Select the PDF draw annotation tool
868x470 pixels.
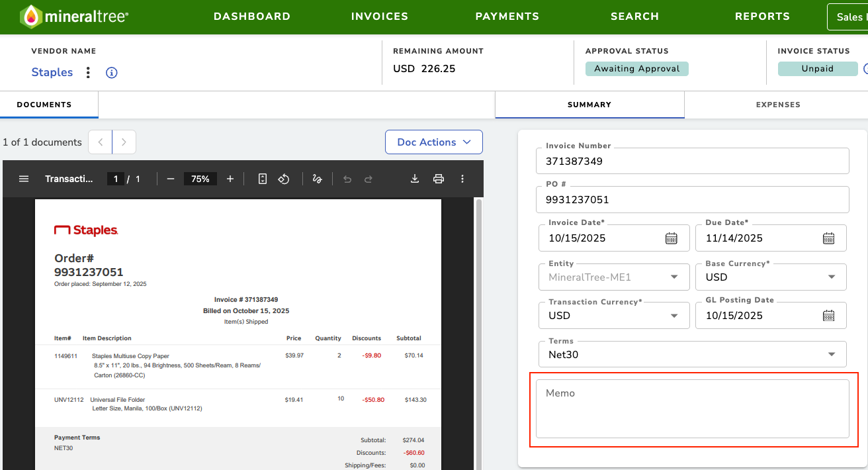point(317,179)
